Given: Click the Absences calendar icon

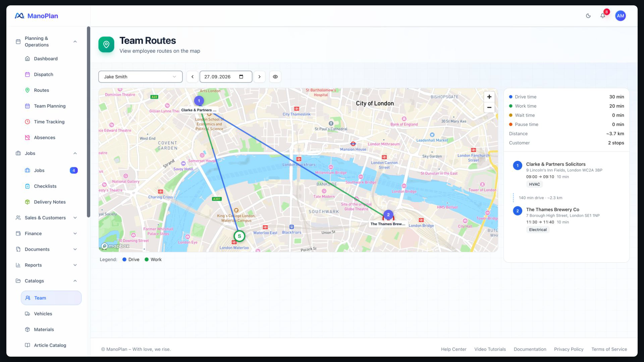Looking at the screenshot, I should (28, 137).
